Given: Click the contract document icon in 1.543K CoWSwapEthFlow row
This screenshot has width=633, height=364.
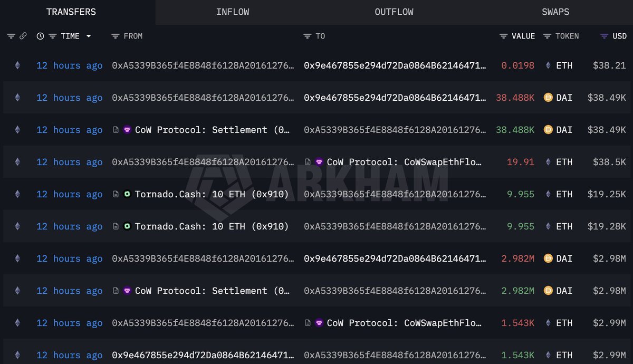Looking at the screenshot, I should click(x=308, y=323).
